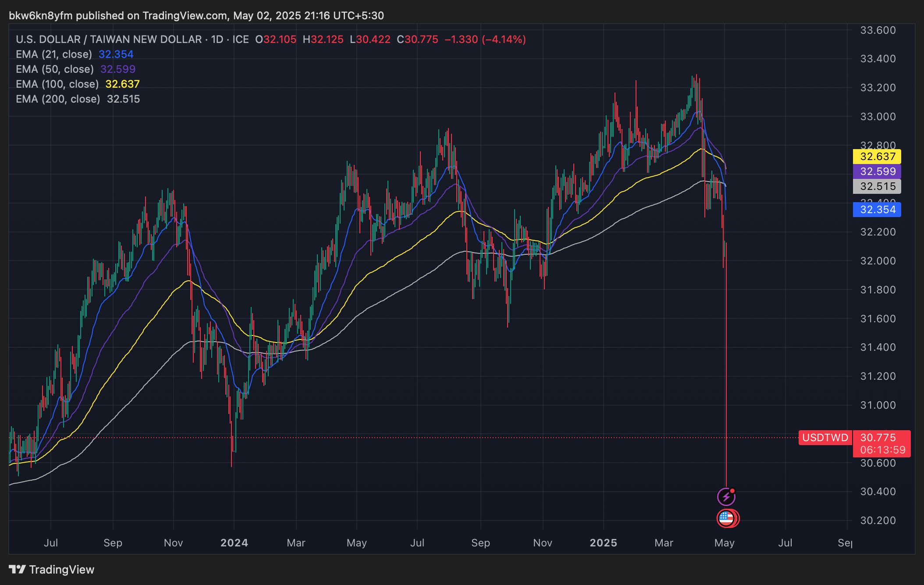The image size is (924, 585).
Task: Click the purple lightning event icon
Action: click(726, 497)
